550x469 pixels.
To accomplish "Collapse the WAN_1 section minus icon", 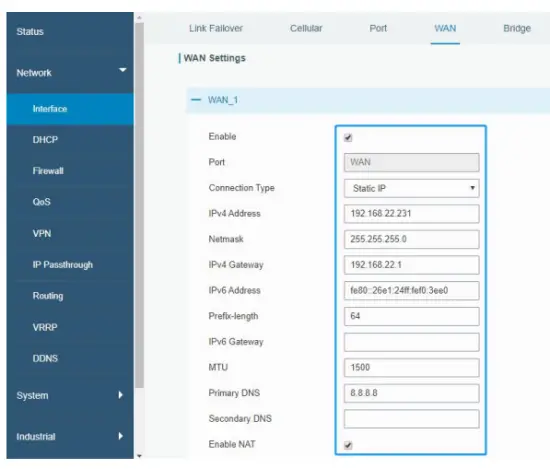I will [196, 100].
